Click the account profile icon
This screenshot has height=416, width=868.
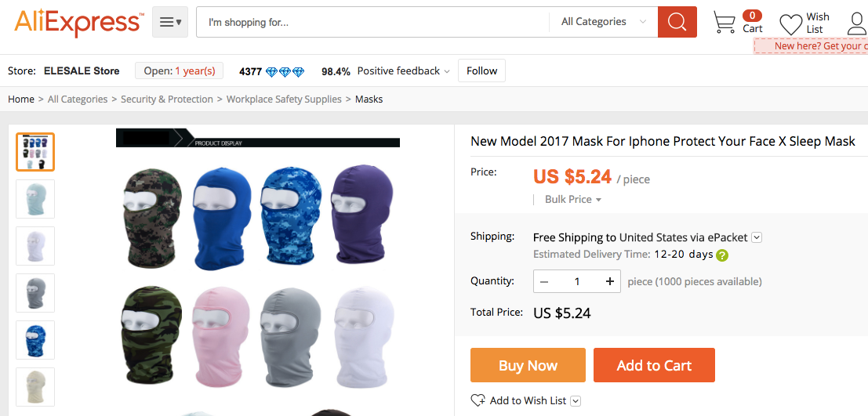[858, 24]
